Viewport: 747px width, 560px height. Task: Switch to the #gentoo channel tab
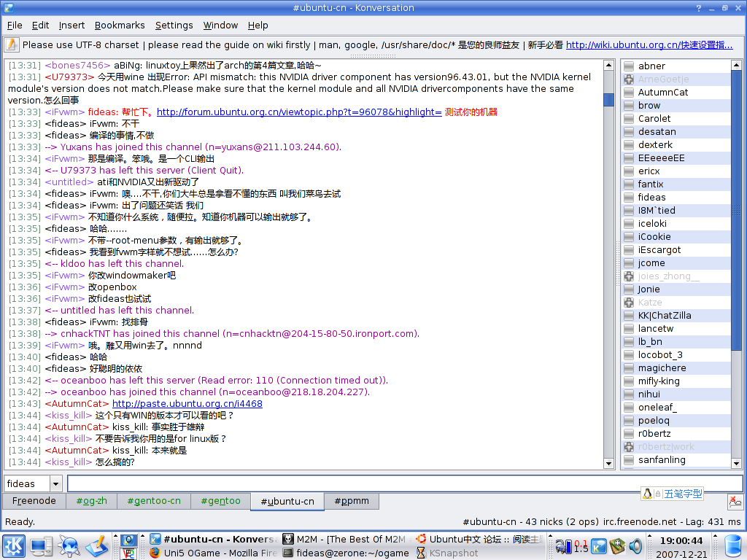pyautogui.click(x=220, y=501)
